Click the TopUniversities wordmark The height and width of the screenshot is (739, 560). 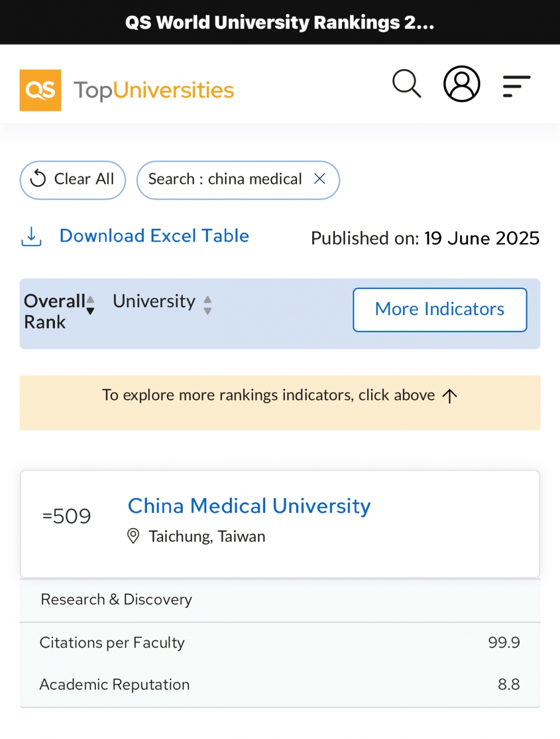(x=154, y=90)
